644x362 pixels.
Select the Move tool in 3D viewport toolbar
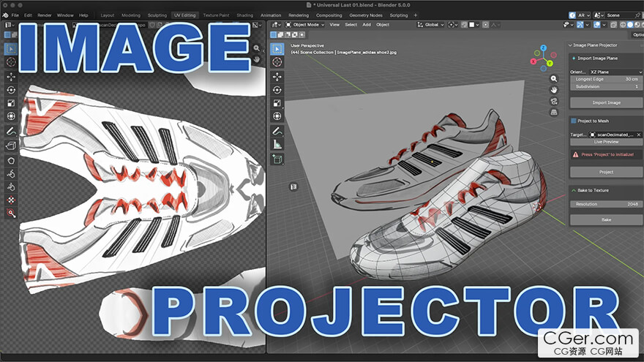(x=277, y=76)
